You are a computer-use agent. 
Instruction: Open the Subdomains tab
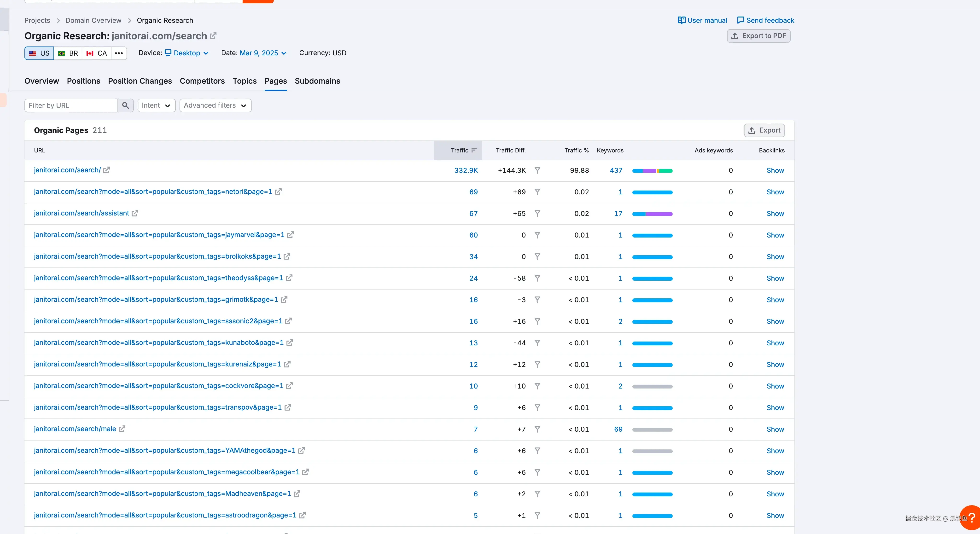pyautogui.click(x=317, y=81)
